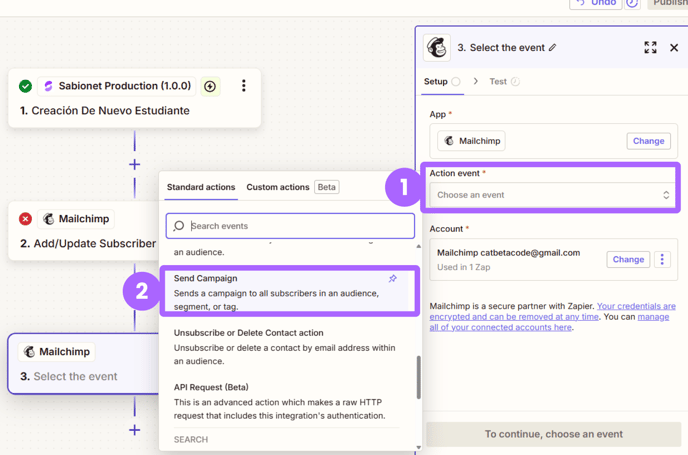
Task: Click the Used in 1 Zap text
Action: pos(463,267)
